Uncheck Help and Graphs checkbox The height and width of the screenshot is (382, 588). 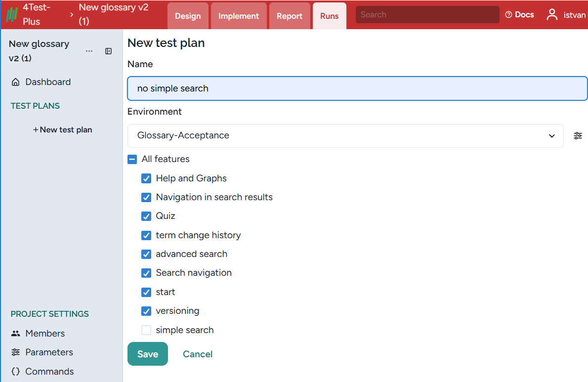pyautogui.click(x=146, y=178)
